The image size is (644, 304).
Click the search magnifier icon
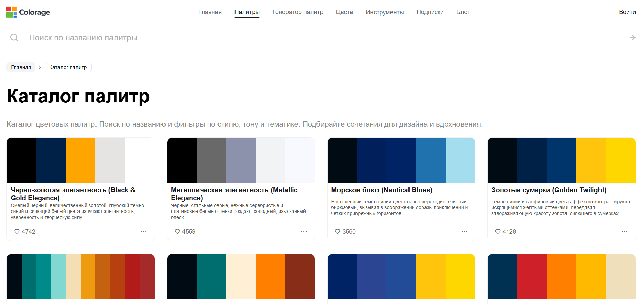pyautogui.click(x=14, y=38)
